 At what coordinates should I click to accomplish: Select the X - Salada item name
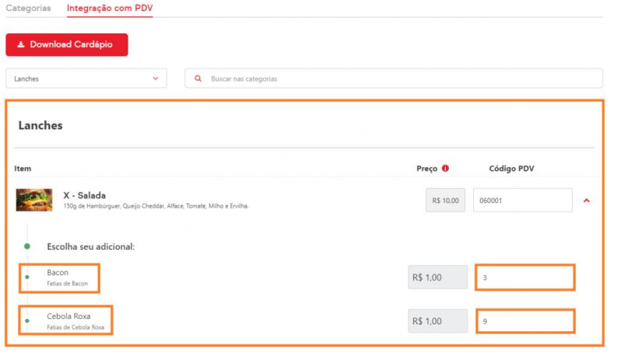pyautogui.click(x=84, y=195)
